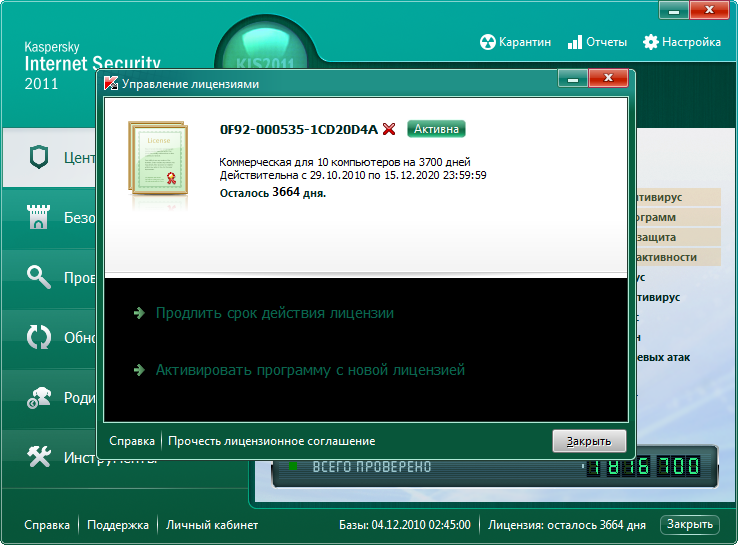Click the license certificate image
738x545 pixels.
158,158
